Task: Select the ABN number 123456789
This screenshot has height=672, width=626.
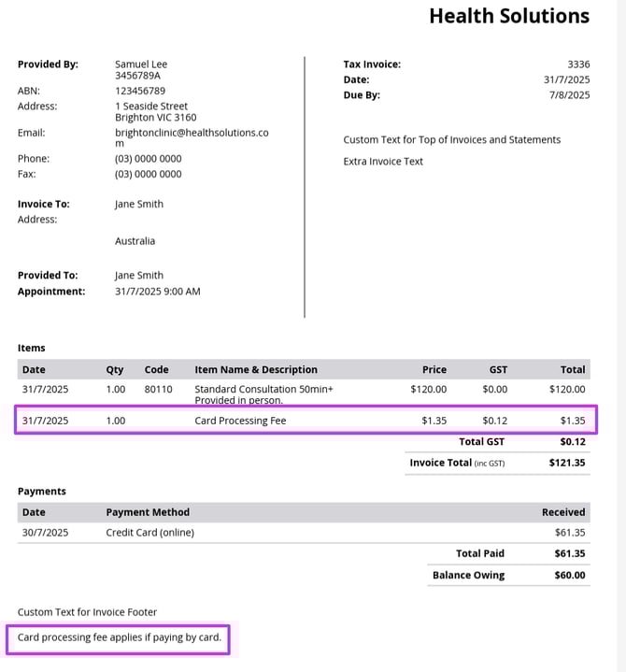Action: pyautogui.click(x=140, y=92)
